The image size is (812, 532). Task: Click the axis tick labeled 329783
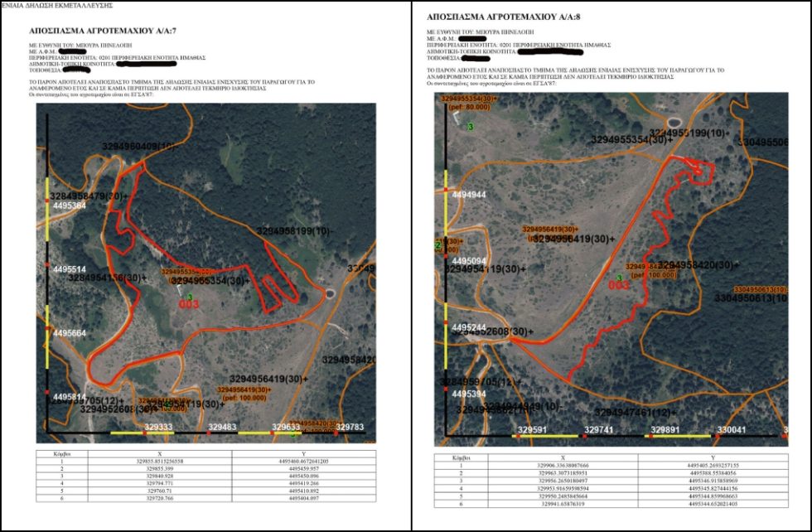350,428
